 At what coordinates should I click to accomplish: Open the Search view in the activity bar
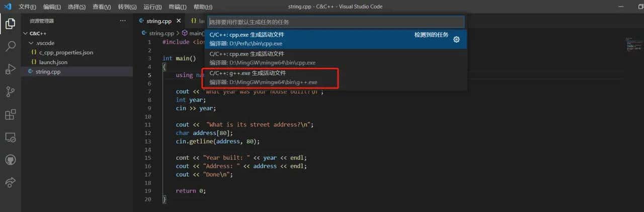(10, 47)
